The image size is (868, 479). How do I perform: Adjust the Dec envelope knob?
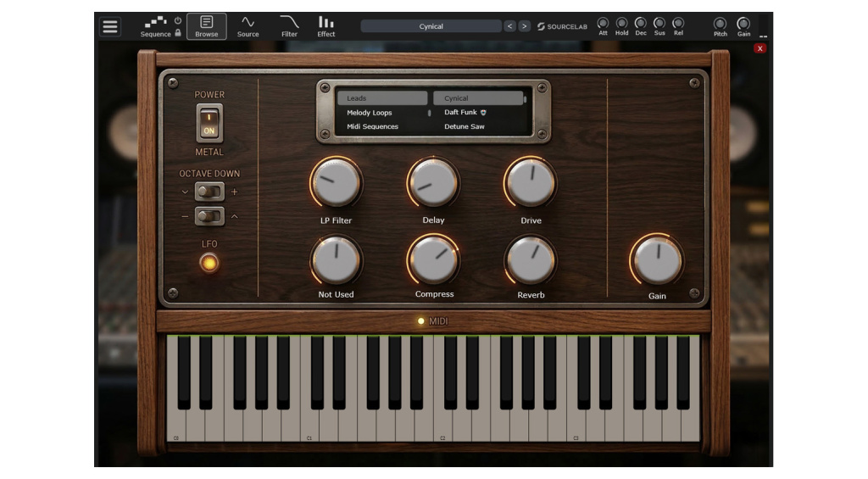641,23
